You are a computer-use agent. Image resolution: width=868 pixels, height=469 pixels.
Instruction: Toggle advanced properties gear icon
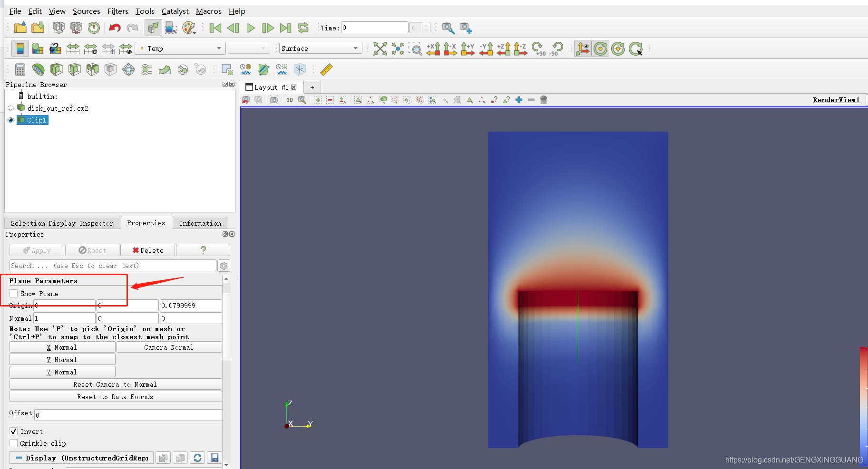point(224,266)
